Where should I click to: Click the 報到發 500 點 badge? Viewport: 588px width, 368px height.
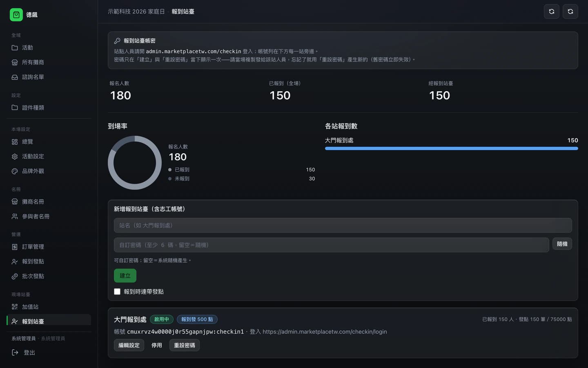[197, 319]
